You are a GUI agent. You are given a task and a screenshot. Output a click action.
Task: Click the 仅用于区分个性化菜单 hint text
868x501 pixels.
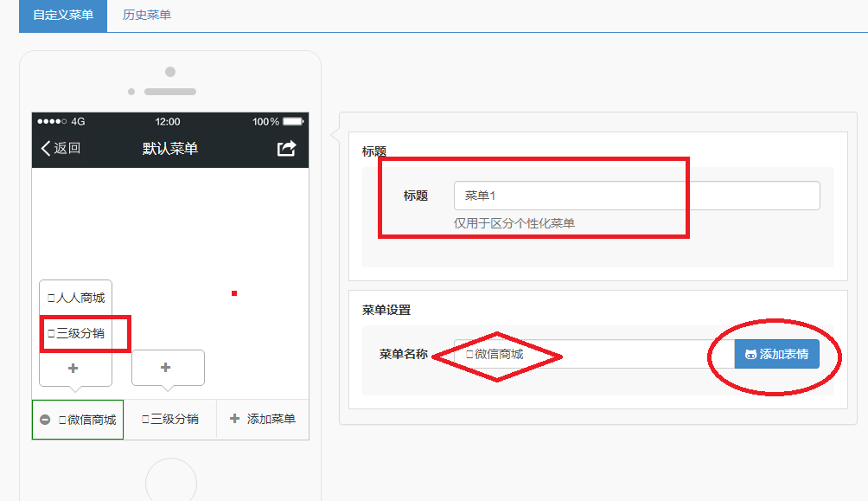pyautogui.click(x=514, y=223)
